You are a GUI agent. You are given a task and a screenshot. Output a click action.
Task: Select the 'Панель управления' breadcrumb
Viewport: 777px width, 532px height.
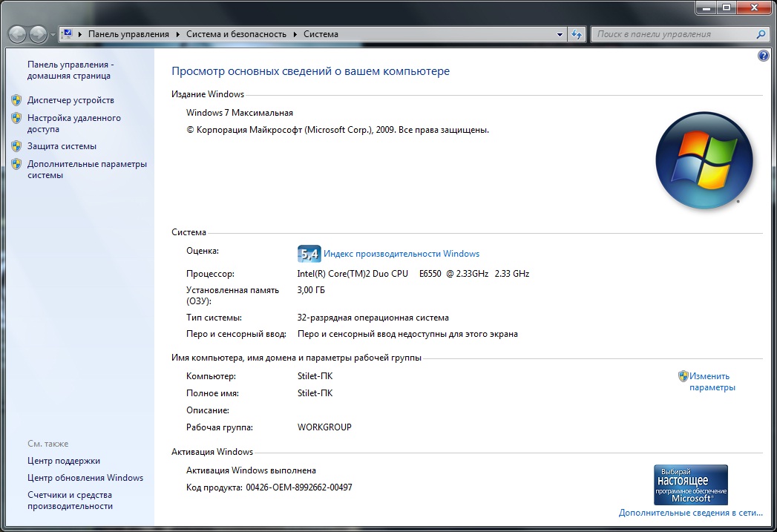[128, 34]
